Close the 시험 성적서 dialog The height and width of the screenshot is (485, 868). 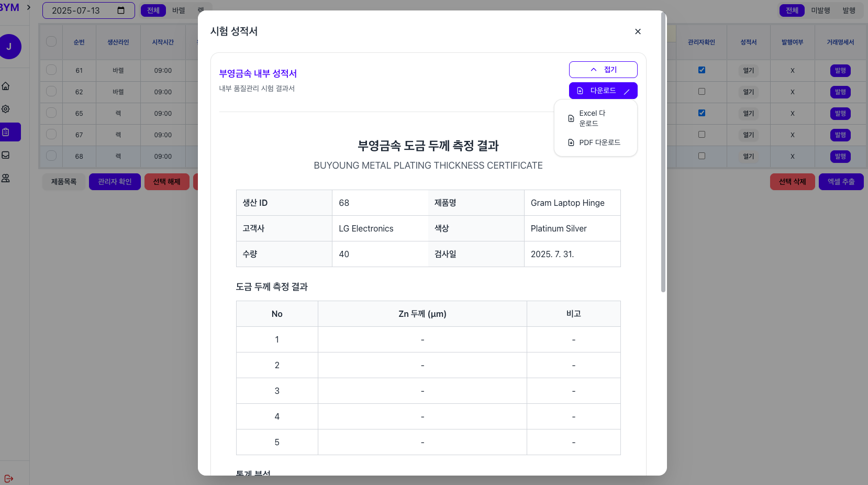click(638, 31)
